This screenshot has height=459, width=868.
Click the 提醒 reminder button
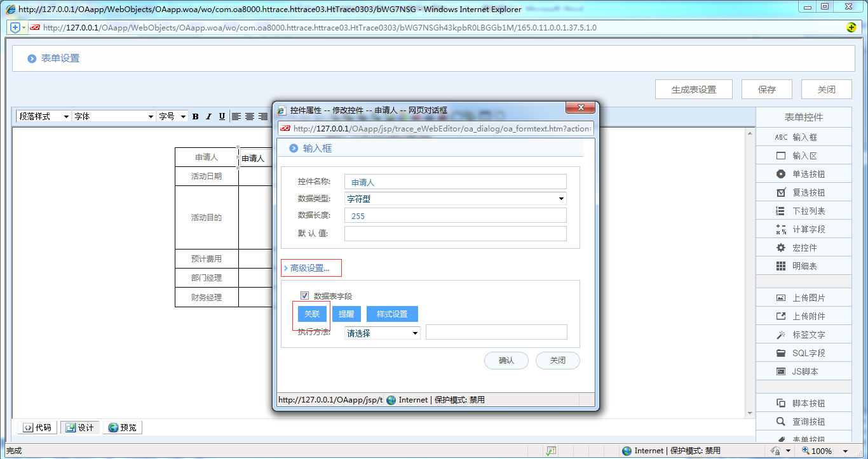(x=346, y=314)
